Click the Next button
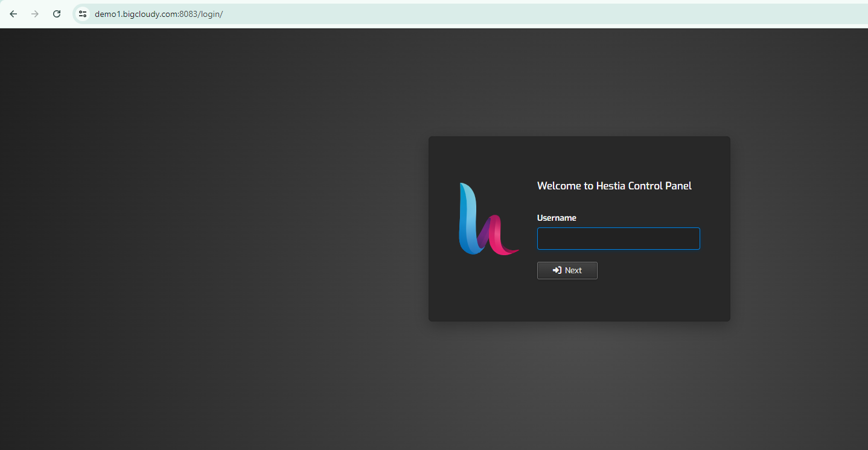The width and height of the screenshot is (868, 450). click(x=567, y=270)
